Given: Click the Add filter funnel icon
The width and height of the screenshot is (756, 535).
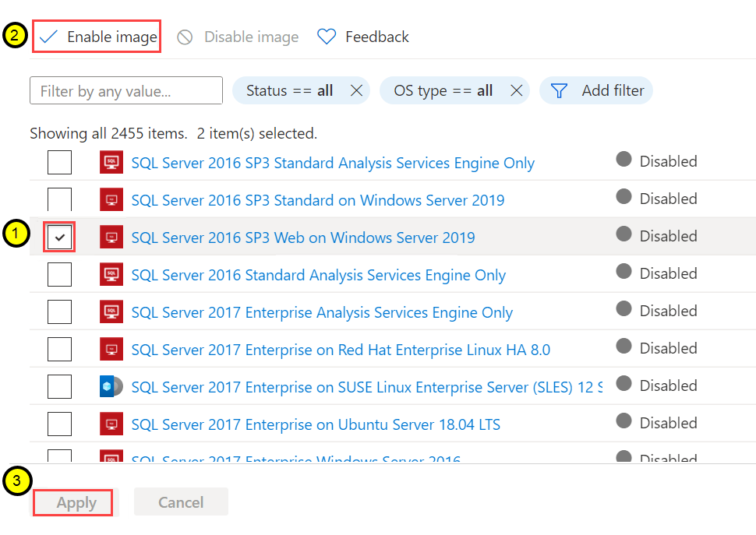Looking at the screenshot, I should tap(559, 90).
